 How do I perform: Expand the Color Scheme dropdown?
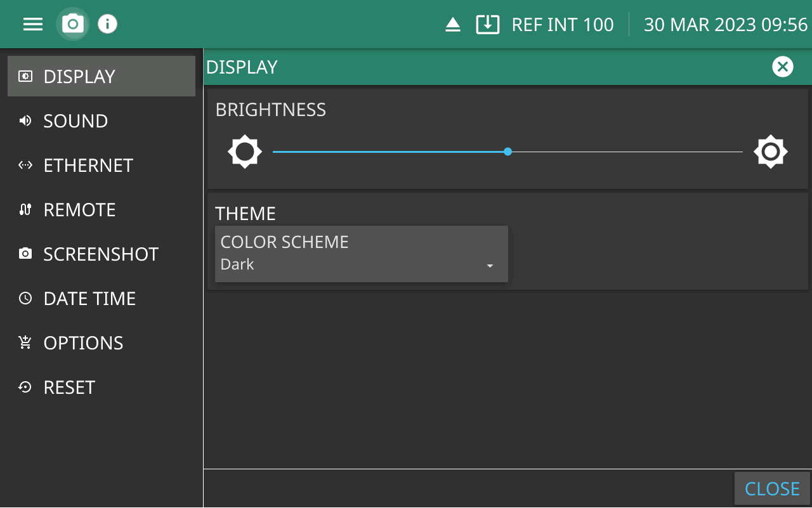(361, 254)
